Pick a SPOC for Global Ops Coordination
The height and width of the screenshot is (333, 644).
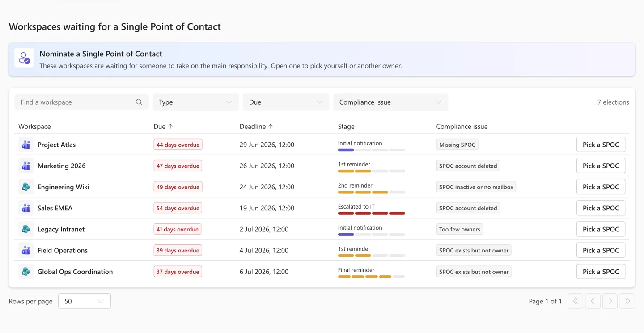click(601, 272)
